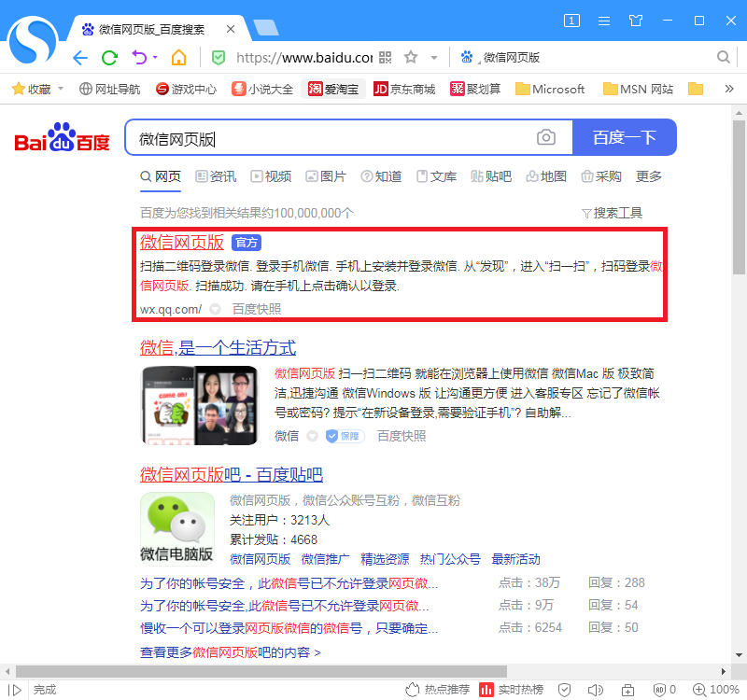The height and width of the screenshot is (700, 747).
Task: Expand the undo history dropdown arrow
Action: (x=155, y=58)
